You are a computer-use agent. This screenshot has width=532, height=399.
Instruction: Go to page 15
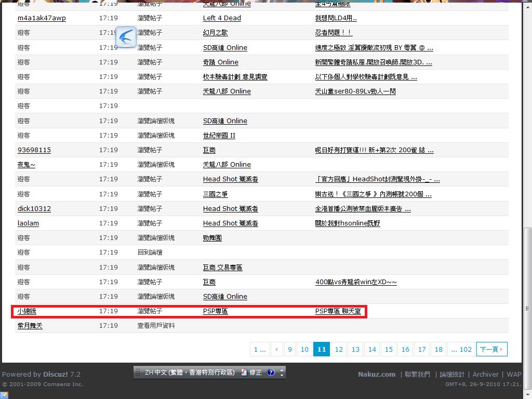389,349
